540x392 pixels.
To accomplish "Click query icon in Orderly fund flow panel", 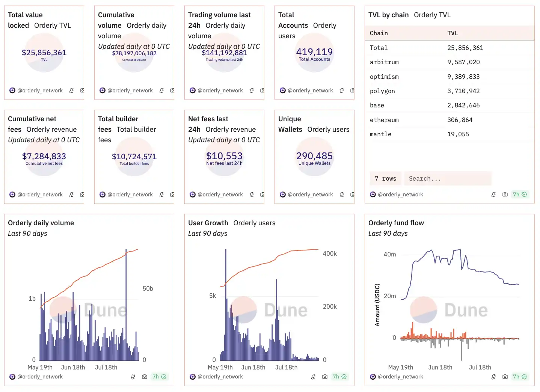I will 493,377.
